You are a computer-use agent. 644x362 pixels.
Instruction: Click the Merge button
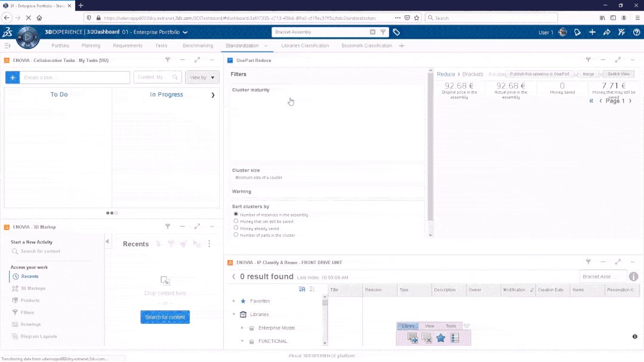click(x=588, y=75)
